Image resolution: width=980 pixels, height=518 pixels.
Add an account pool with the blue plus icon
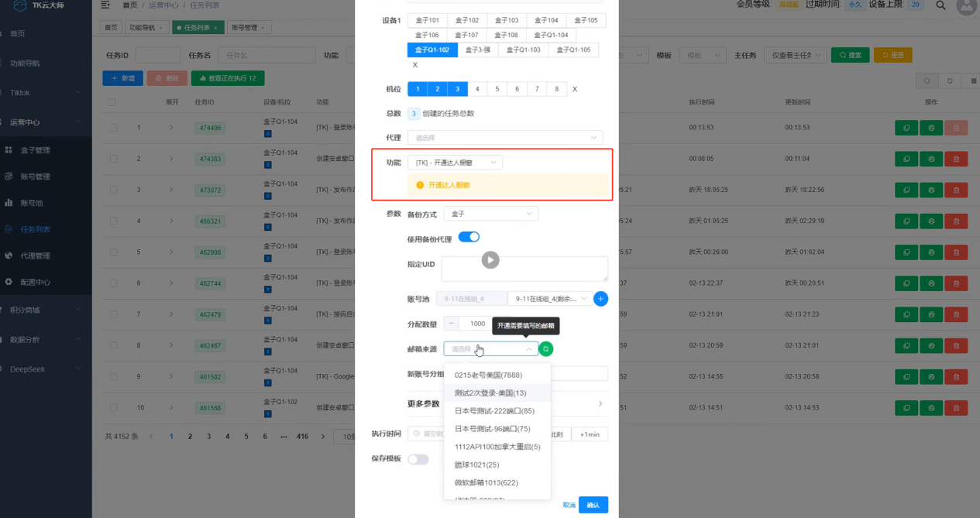click(600, 298)
